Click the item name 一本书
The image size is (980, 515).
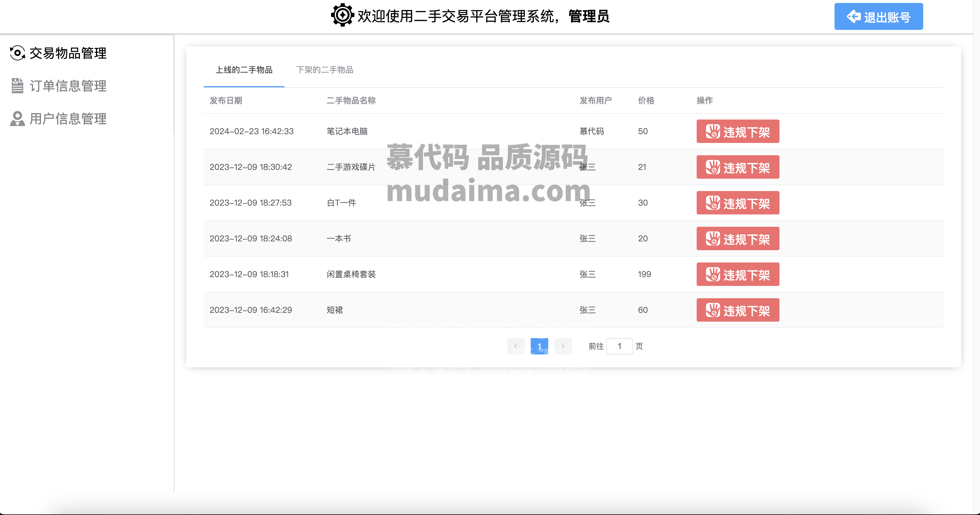coord(339,239)
